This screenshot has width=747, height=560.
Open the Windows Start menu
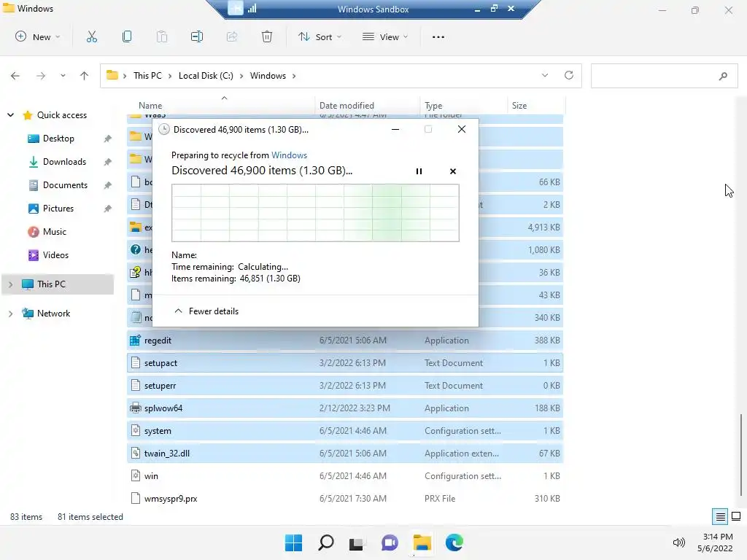click(293, 542)
